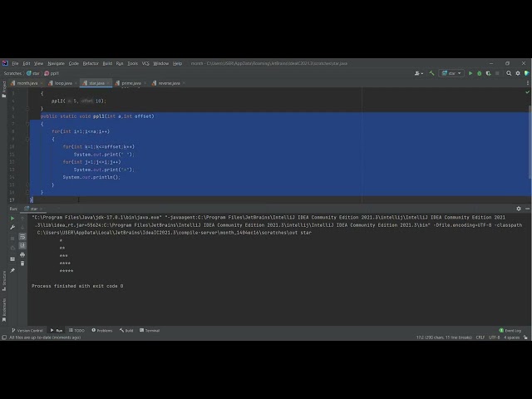Click the up stack trace arrow in Run panel
This screenshot has height=399, width=532.
[22, 219]
